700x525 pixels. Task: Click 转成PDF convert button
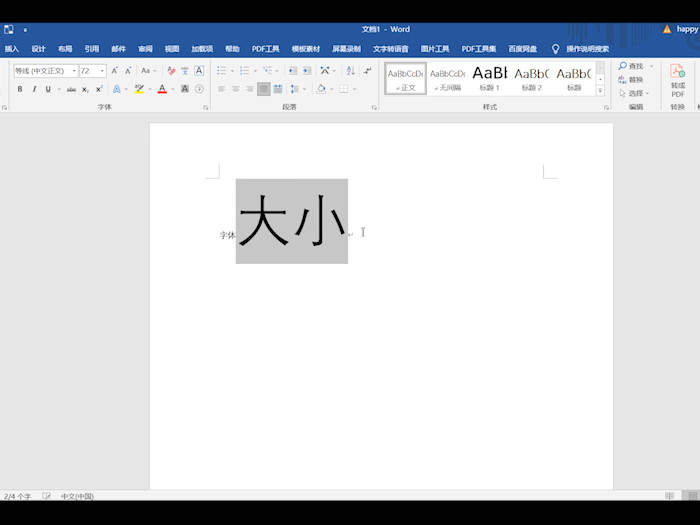(678, 80)
